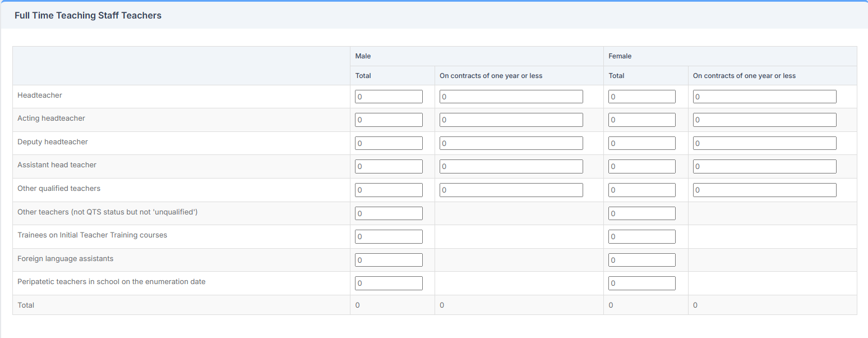This screenshot has height=338, width=868.
Task: Focus Deputy headteacher female total input
Action: [x=641, y=143]
